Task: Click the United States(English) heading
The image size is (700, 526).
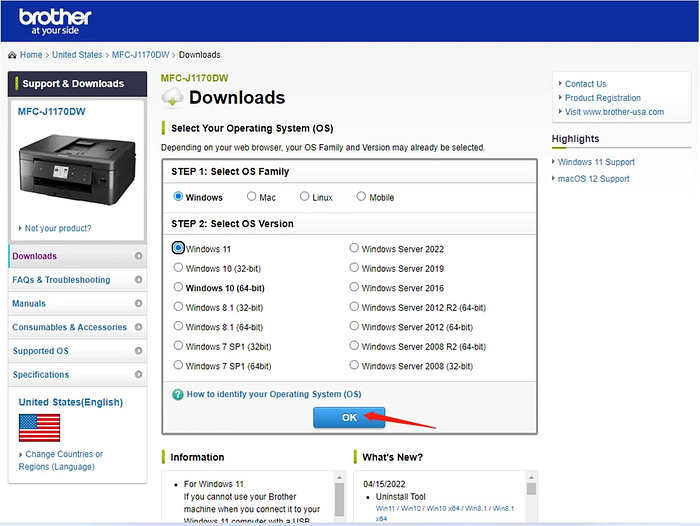Action: (71, 402)
